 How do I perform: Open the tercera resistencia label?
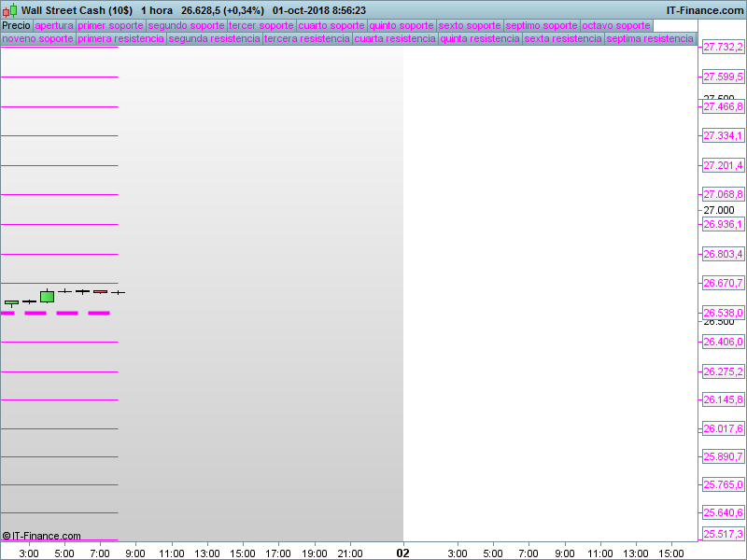coord(307,38)
